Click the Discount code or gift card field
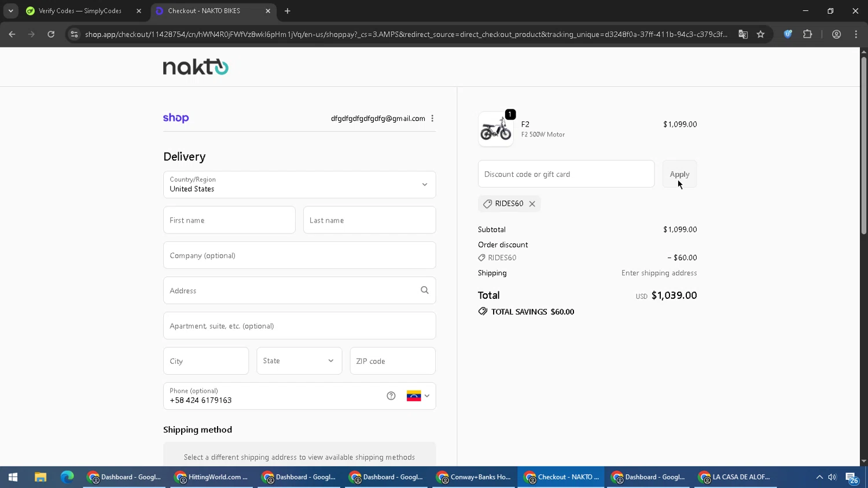 coord(566,174)
